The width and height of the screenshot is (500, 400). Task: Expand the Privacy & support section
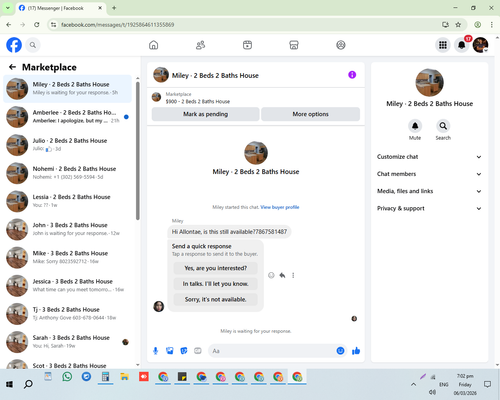[x=429, y=208]
